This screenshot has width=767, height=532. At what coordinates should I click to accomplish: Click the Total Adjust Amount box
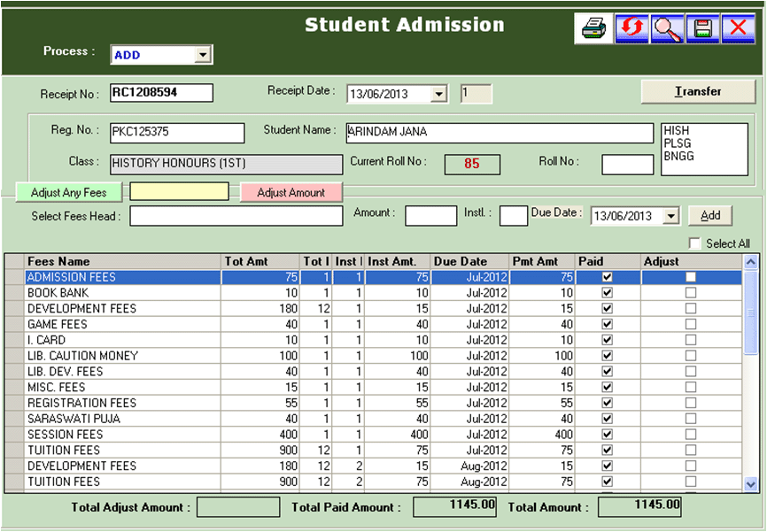click(238, 506)
